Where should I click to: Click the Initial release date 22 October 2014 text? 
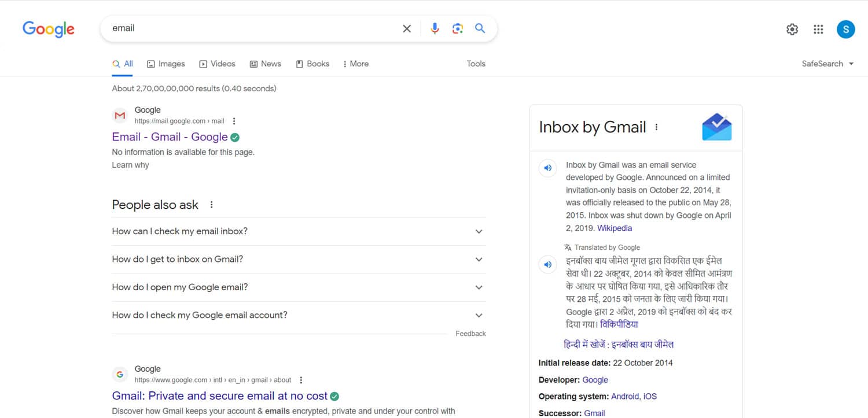[606, 363]
